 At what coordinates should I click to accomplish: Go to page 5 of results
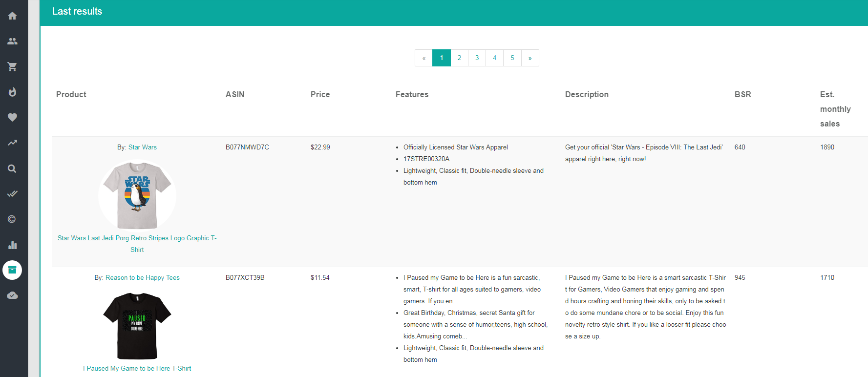512,58
